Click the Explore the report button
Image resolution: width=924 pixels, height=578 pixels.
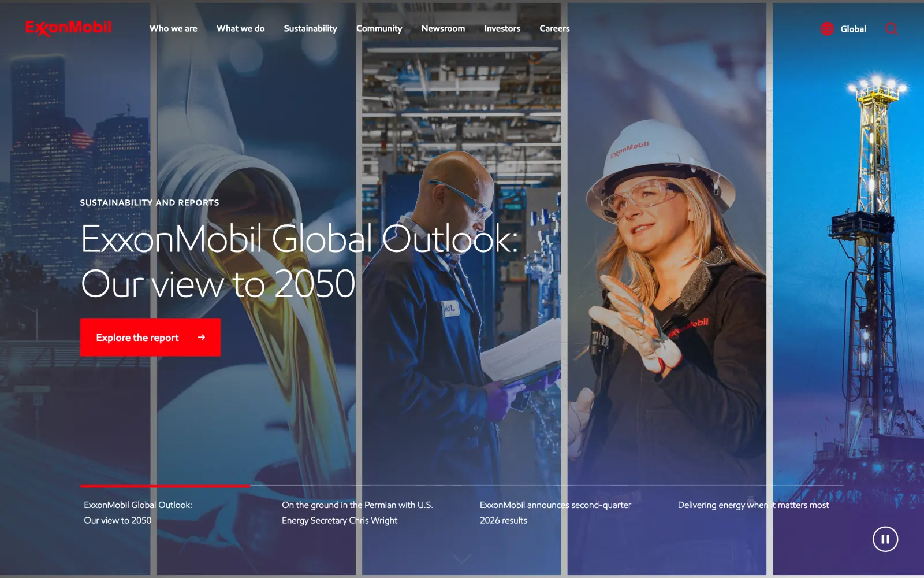[x=150, y=338]
